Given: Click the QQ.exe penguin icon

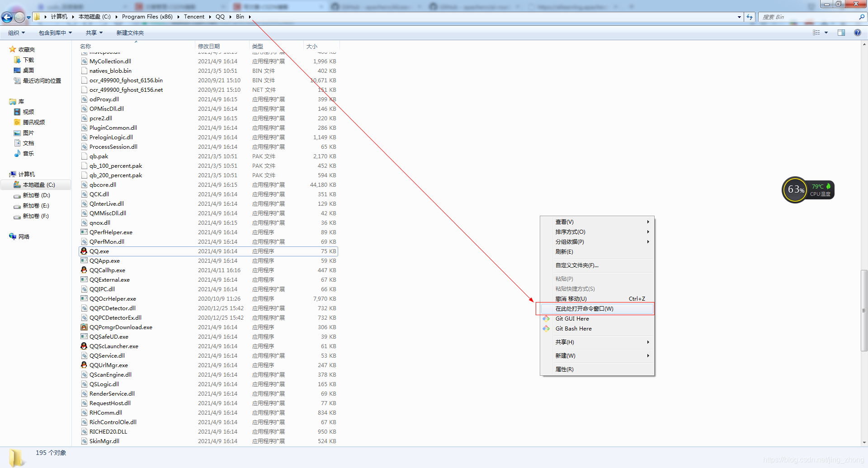Looking at the screenshot, I should pyautogui.click(x=84, y=251).
